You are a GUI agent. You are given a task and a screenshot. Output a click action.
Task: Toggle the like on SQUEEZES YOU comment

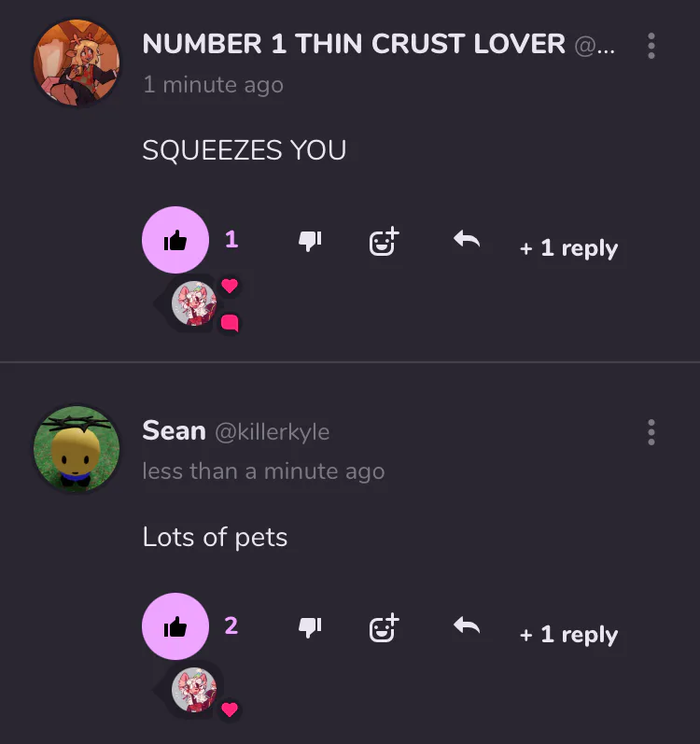(175, 240)
